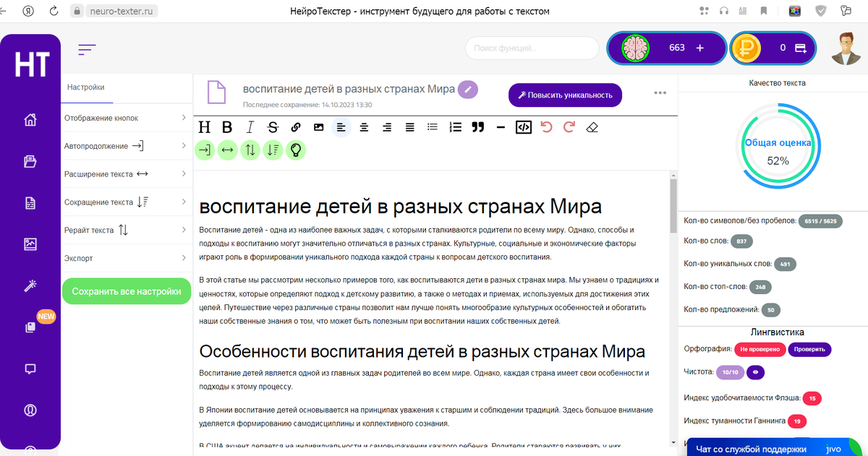Click Проверить spelling button
The height and width of the screenshot is (456, 868).
pyautogui.click(x=809, y=349)
